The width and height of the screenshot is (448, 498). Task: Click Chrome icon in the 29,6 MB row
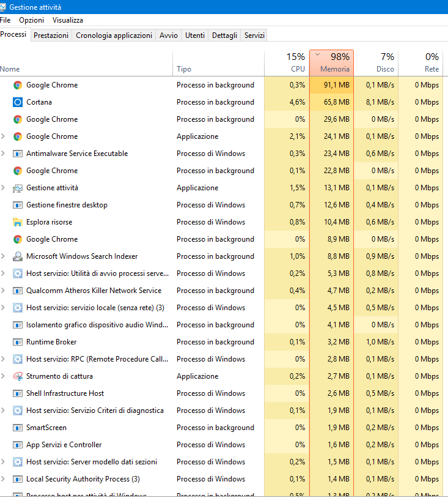[x=18, y=119]
